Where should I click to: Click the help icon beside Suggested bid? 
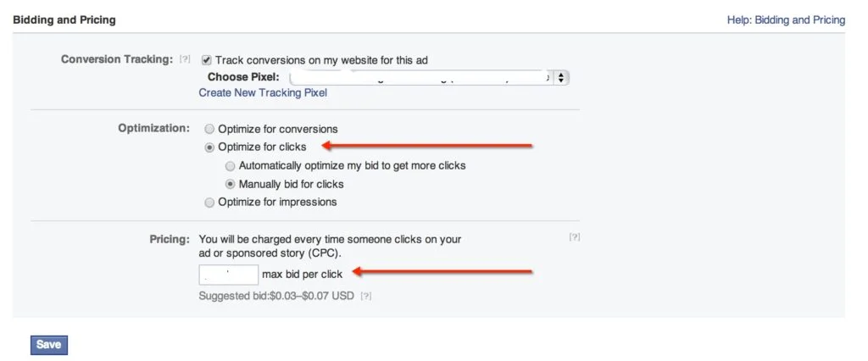click(366, 296)
